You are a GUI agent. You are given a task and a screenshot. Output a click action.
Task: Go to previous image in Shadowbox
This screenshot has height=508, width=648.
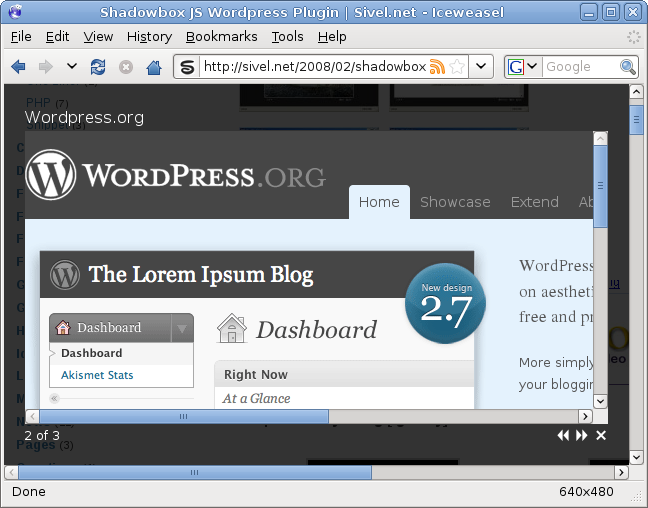click(563, 435)
